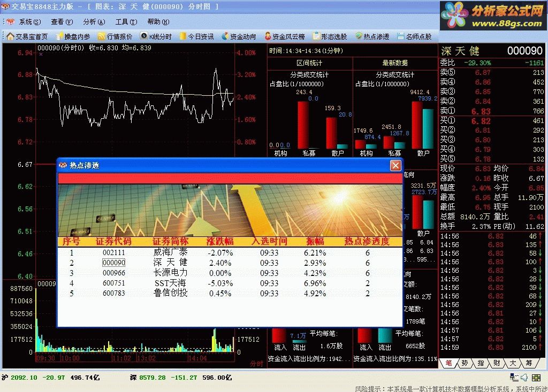The image size is (548, 392).
Task: Click the K线分时 toolbar icon
Action: click(x=143, y=36)
